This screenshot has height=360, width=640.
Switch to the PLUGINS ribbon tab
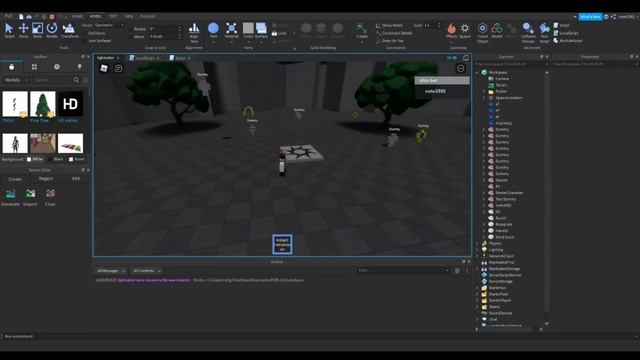point(147,16)
